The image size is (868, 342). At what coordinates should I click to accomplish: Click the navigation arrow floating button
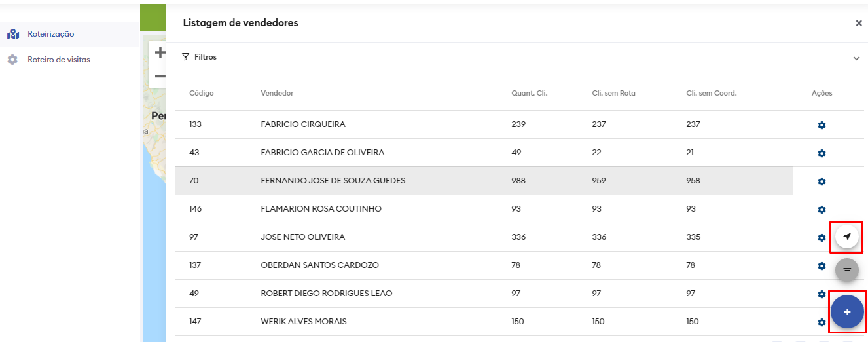[x=847, y=237]
